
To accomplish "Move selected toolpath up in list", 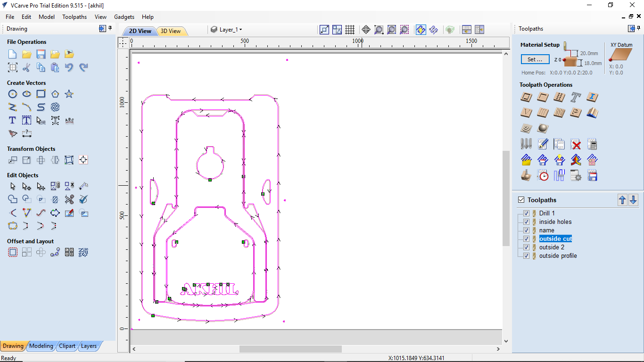I will [622, 200].
